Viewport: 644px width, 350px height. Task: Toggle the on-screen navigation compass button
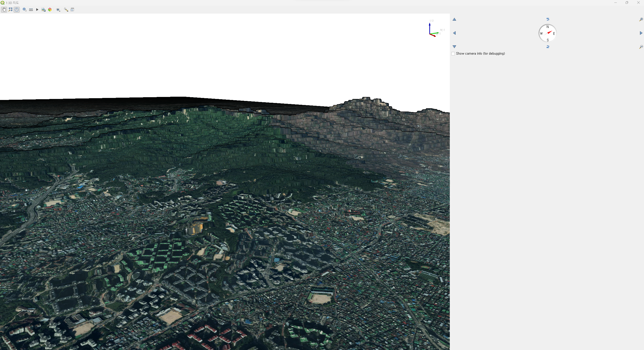coord(17,10)
